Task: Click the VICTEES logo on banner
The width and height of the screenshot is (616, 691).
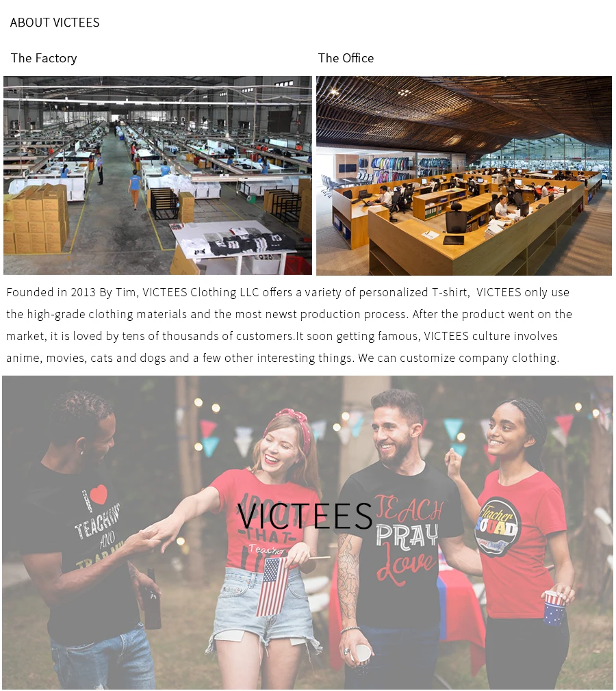Action: pyautogui.click(x=305, y=516)
